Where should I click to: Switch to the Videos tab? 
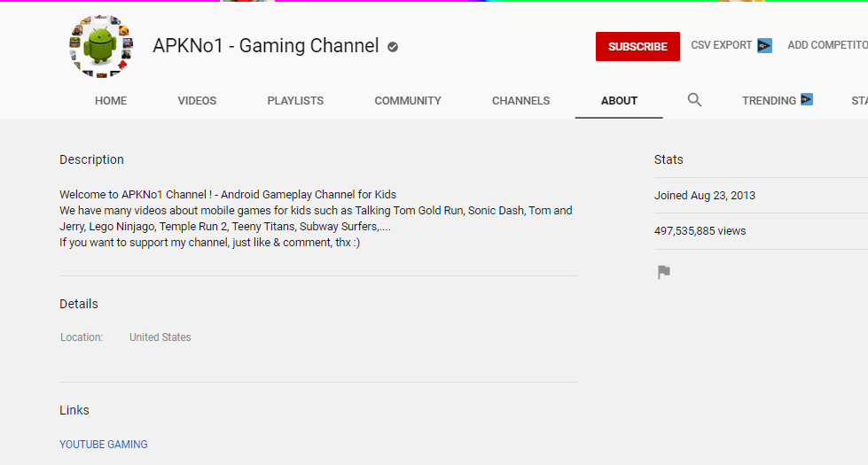(197, 101)
